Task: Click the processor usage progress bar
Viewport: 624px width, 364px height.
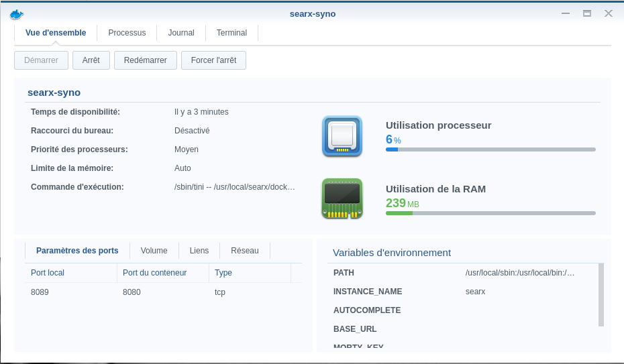Action: pos(490,149)
